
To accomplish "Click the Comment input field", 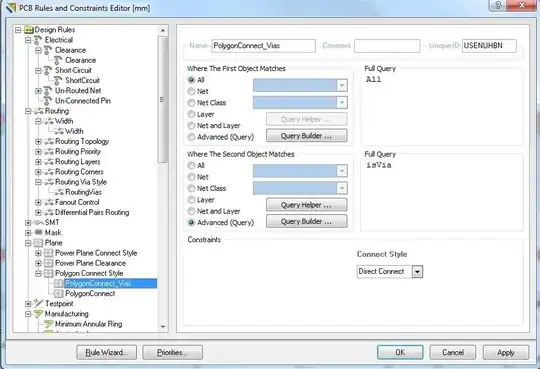I will pos(387,46).
